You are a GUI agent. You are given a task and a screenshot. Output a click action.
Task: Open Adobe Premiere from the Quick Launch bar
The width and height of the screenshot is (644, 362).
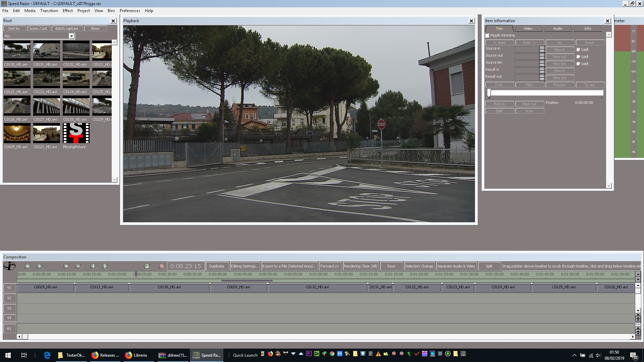coord(308,354)
